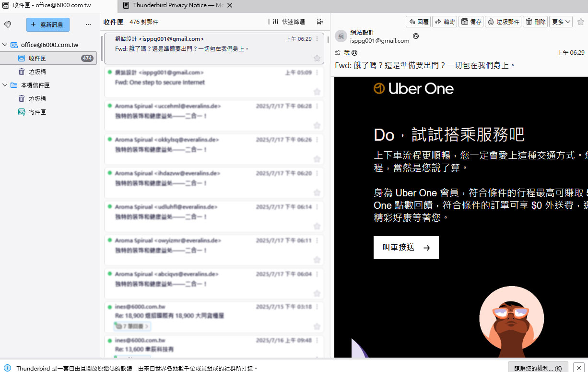The height and width of the screenshot is (372, 588).
Task: Open the Aroma Spirual email from udluhfl@everalins.de
Action: 214,216
